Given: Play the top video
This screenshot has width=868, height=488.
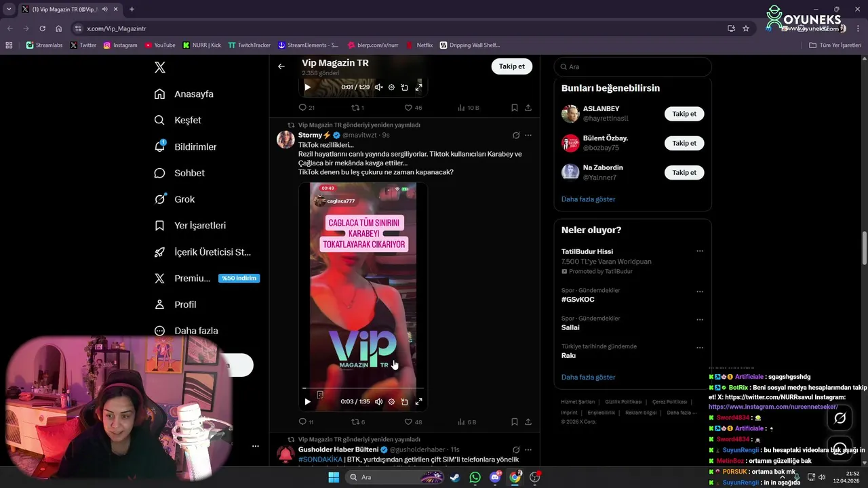Looking at the screenshot, I should click(x=307, y=87).
